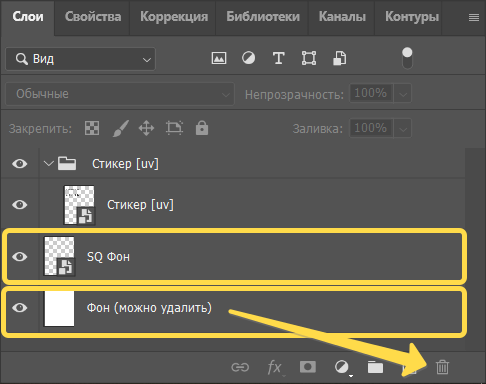
Task: Open the Непрозрачность slider dropdown arrow
Action: [x=403, y=93]
